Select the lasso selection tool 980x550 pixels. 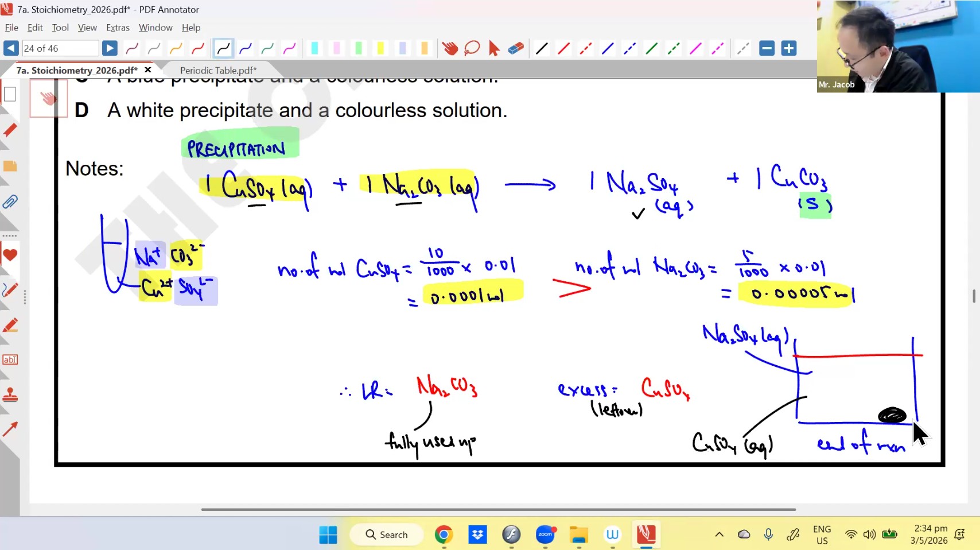pyautogui.click(x=472, y=48)
